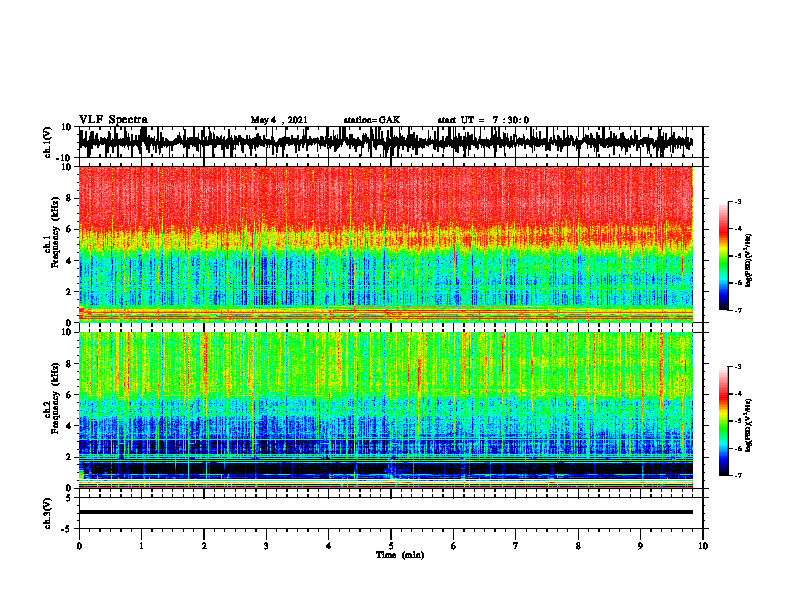The width and height of the screenshot is (792, 612).
Task: Click the time axis tick label "1"
Action: tap(141, 546)
